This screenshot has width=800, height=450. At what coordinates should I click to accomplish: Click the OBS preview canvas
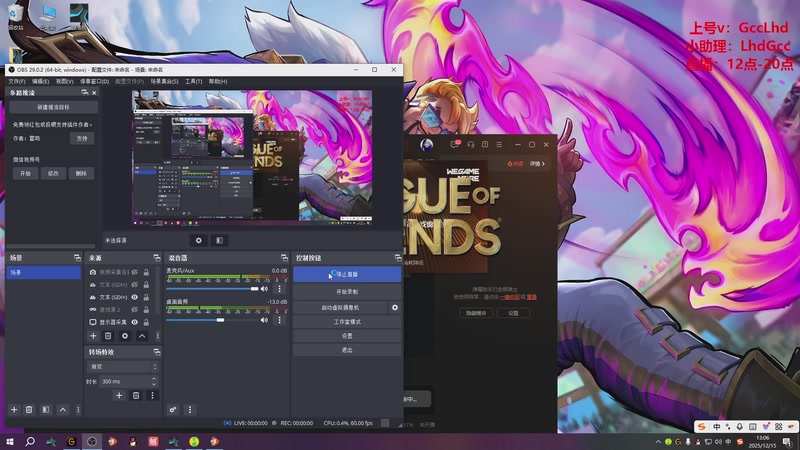tap(252, 158)
